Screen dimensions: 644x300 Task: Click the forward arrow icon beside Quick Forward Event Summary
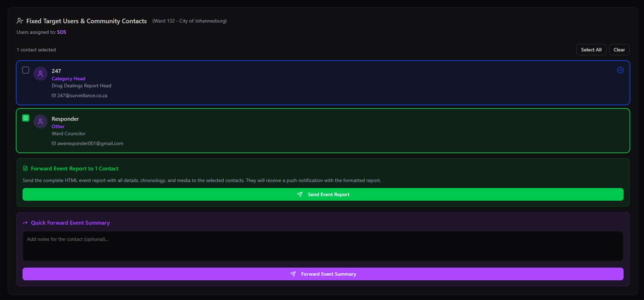25,223
